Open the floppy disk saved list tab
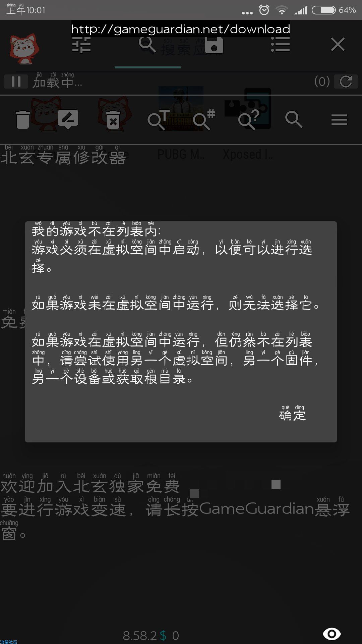The height and width of the screenshot is (644, 362). point(214,45)
